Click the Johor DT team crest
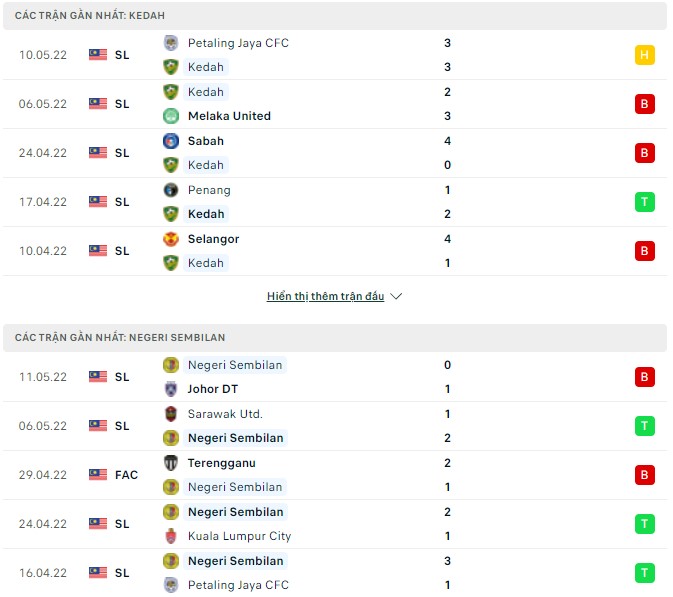The width and height of the screenshot is (673, 597). point(170,389)
